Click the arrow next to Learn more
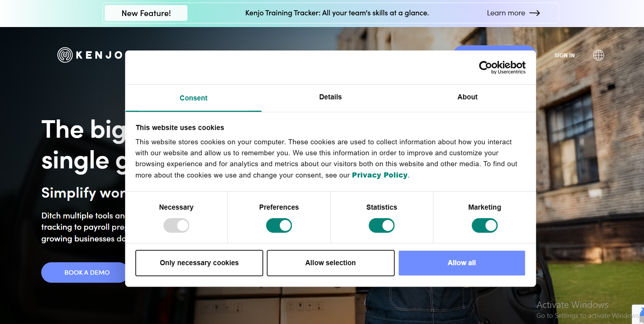This screenshot has width=644, height=324. click(534, 13)
